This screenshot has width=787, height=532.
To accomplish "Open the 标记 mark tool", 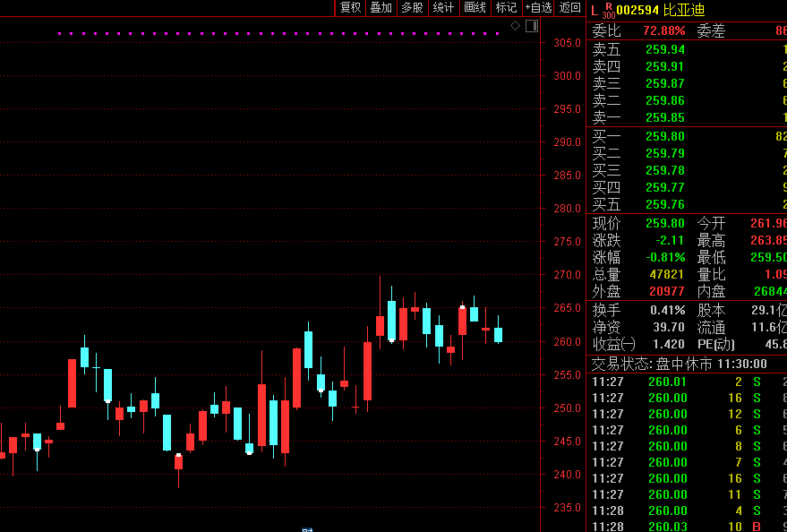I will 506,7.
